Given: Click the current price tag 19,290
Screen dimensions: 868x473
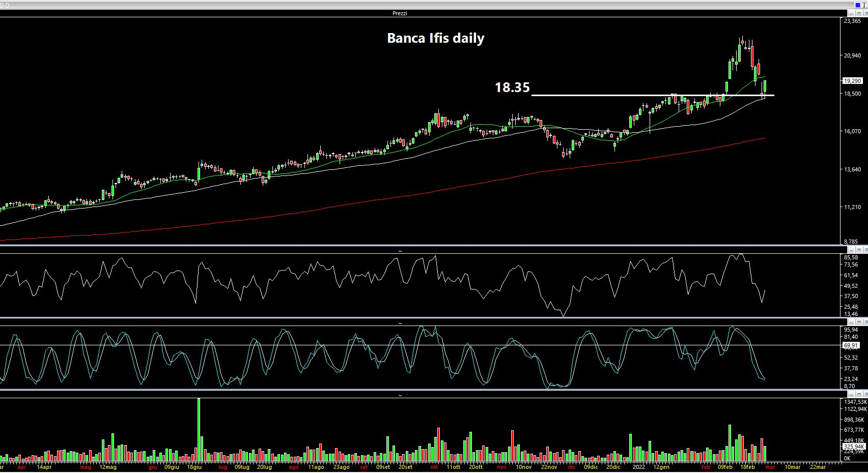Looking at the screenshot, I should coord(853,81).
